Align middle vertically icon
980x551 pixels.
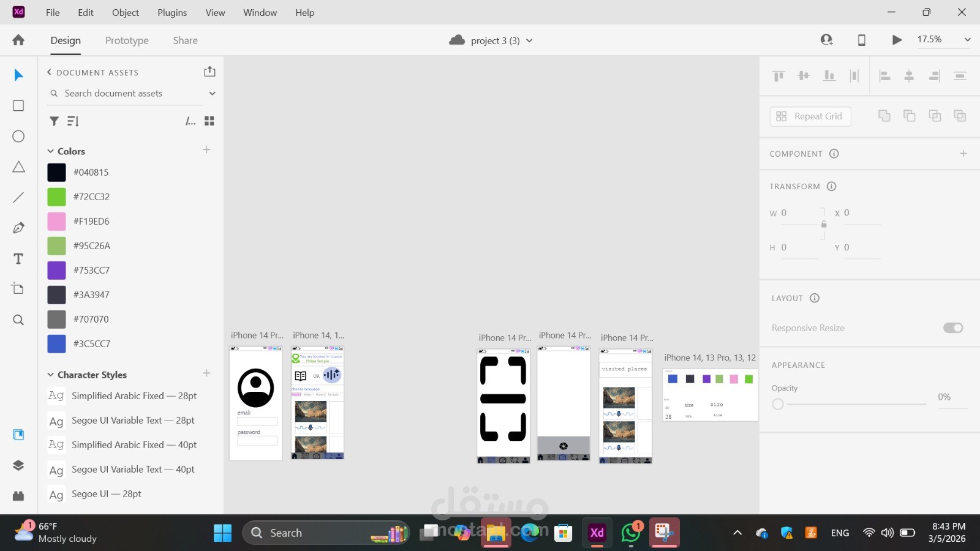pos(804,76)
